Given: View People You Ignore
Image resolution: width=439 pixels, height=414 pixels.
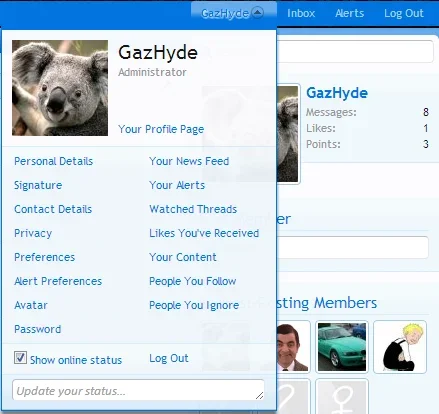Looking at the screenshot, I should point(194,305).
